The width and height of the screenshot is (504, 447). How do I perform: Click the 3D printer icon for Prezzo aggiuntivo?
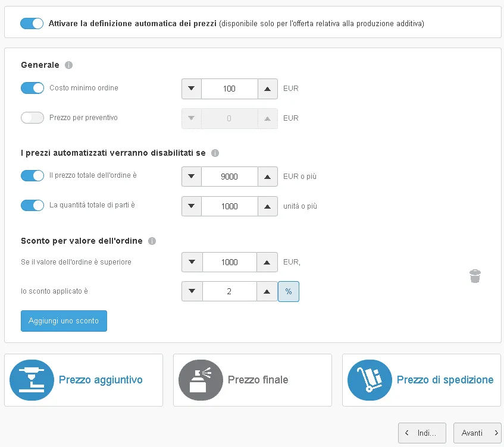pos(31,379)
